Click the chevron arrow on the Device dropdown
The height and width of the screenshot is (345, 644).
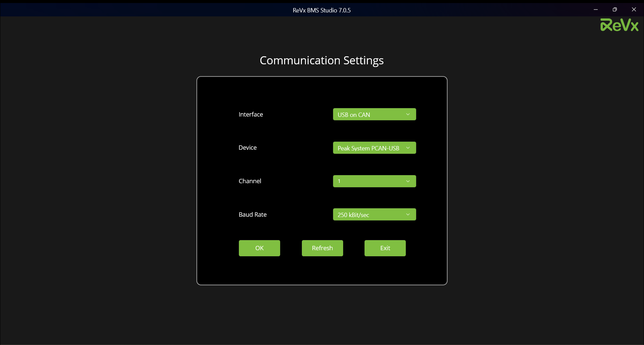click(x=408, y=148)
